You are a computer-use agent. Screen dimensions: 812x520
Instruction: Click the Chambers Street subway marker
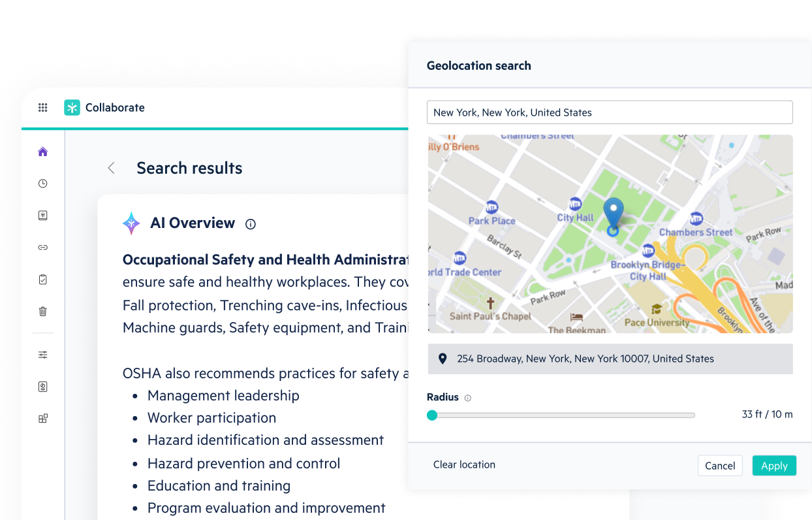(x=696, y=219)
